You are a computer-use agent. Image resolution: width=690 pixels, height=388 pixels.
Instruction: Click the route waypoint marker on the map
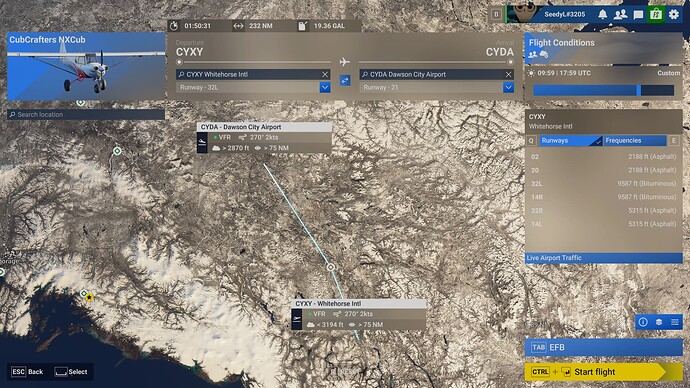[x=330, y=267]
